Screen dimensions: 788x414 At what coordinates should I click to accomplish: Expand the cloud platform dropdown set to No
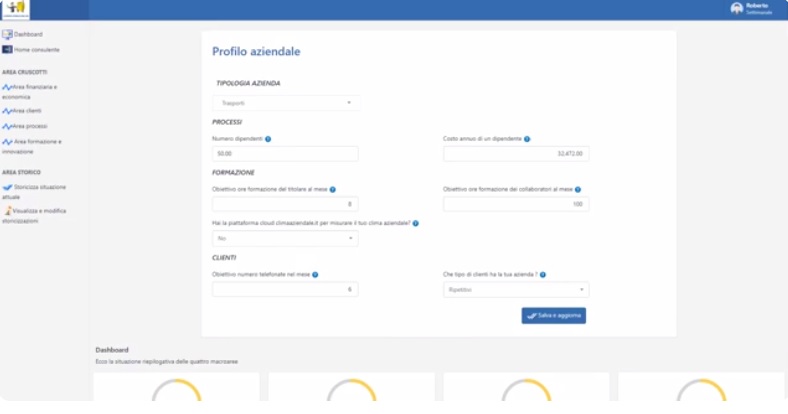point(285,239)
